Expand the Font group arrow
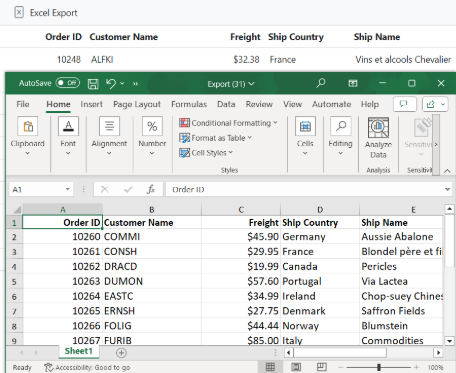 (68, 153)
